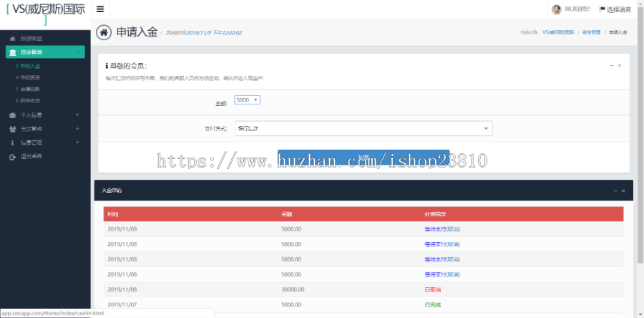The image size is (644, 318).
Task: Click the user avatar picture in header
Action: pyautogui.click(x=557, y=9)
